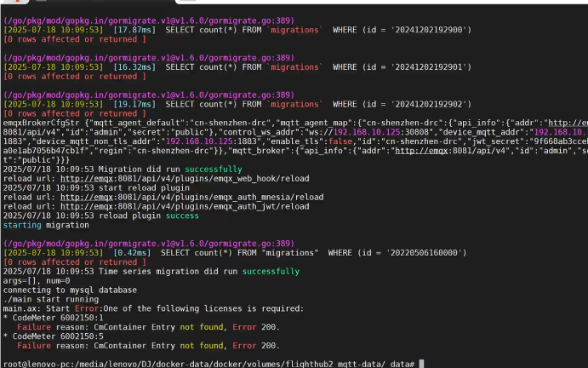Click the gormigrate.go:389 path above the 20241202192900 query
The height and width of the screenshot is (368, 588).
(149, 20)
